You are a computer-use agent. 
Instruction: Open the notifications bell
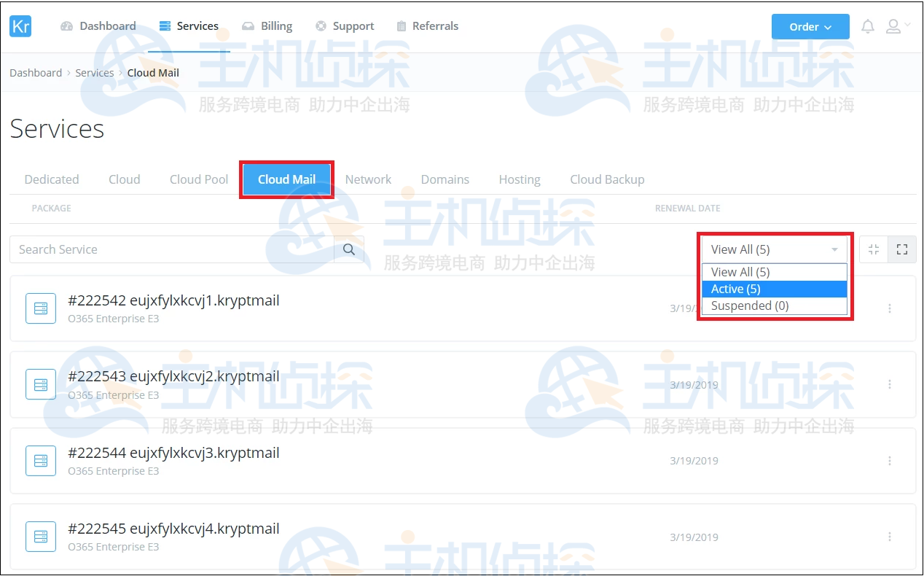pyautogui.click(x=867, y=26)
